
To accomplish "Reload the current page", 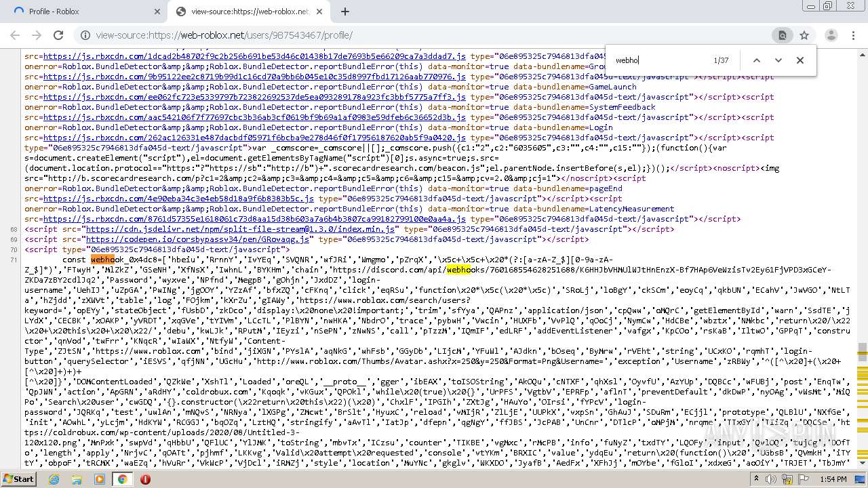I will point(58,35).
